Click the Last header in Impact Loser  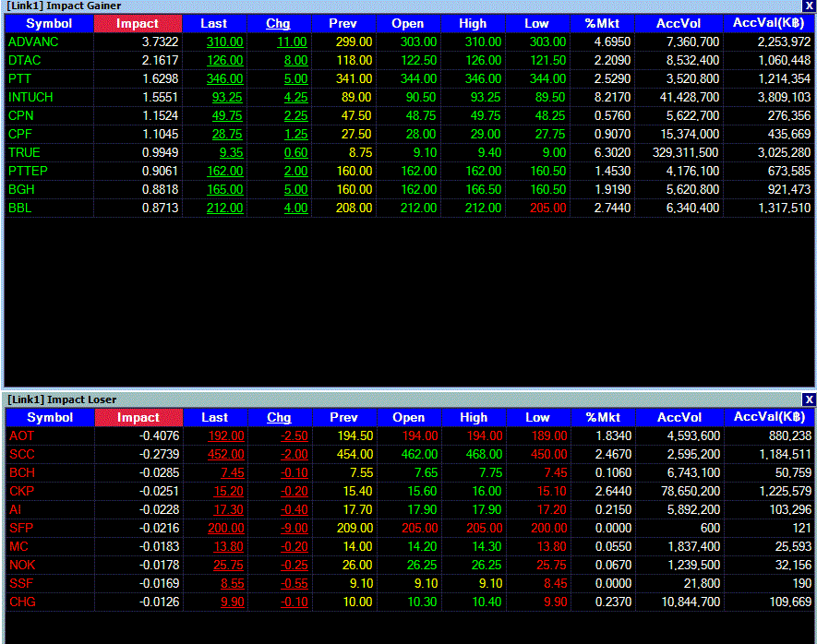click(x=215, y=417)
